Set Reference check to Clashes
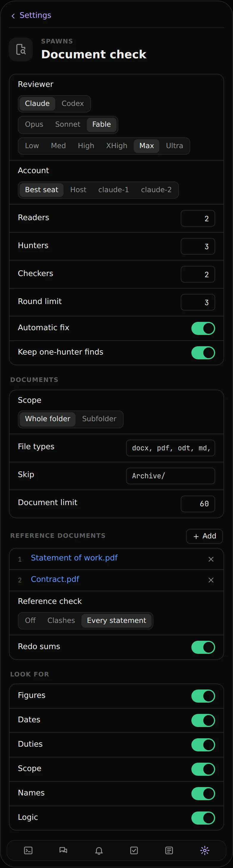The width and height of the screenshot is (233, 868). (x=61, y=621)
